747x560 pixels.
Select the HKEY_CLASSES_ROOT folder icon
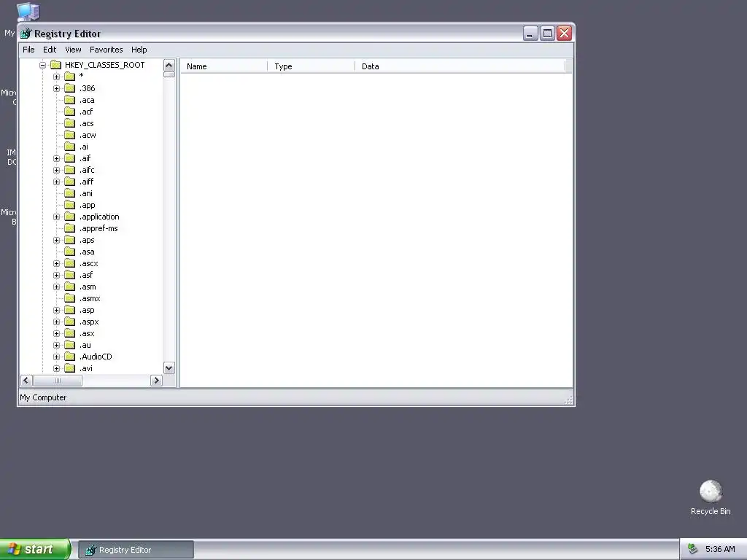pos(55,65)
